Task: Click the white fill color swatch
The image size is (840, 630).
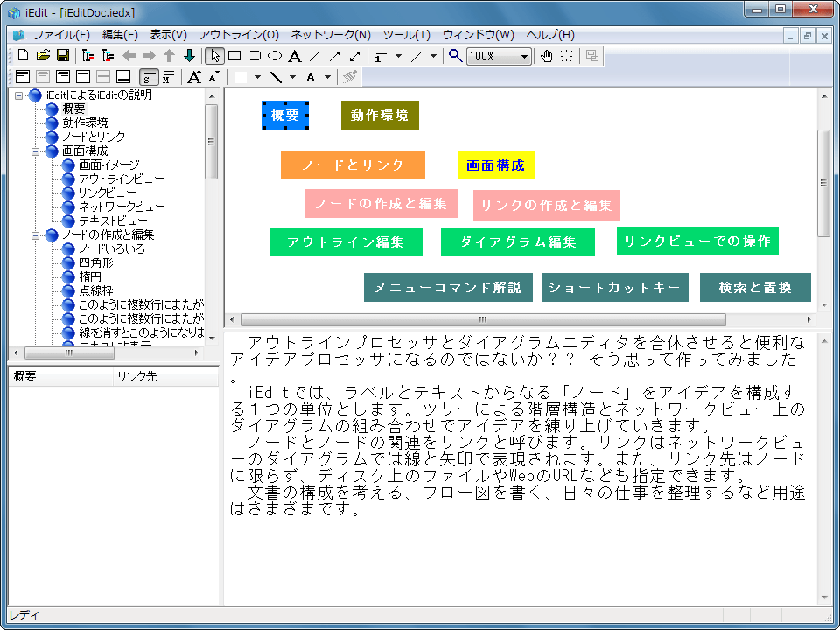Action: coord(241,77)
